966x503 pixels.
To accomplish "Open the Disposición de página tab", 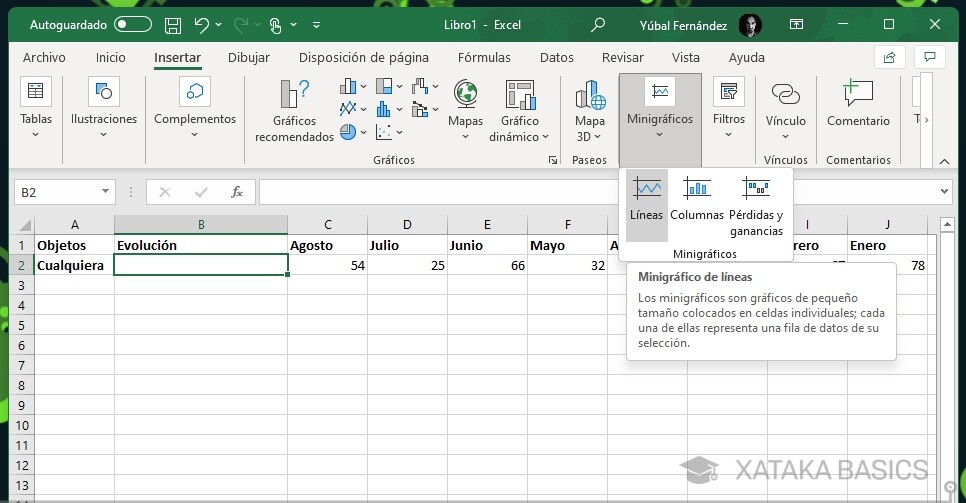I will tap(363, 57).
